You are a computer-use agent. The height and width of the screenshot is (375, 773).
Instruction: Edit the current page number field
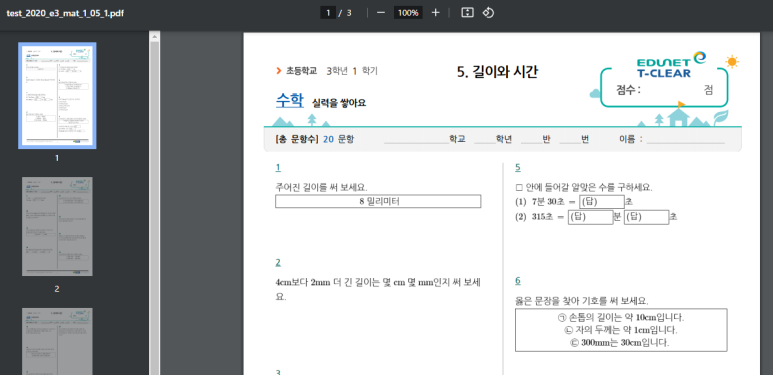328,13
